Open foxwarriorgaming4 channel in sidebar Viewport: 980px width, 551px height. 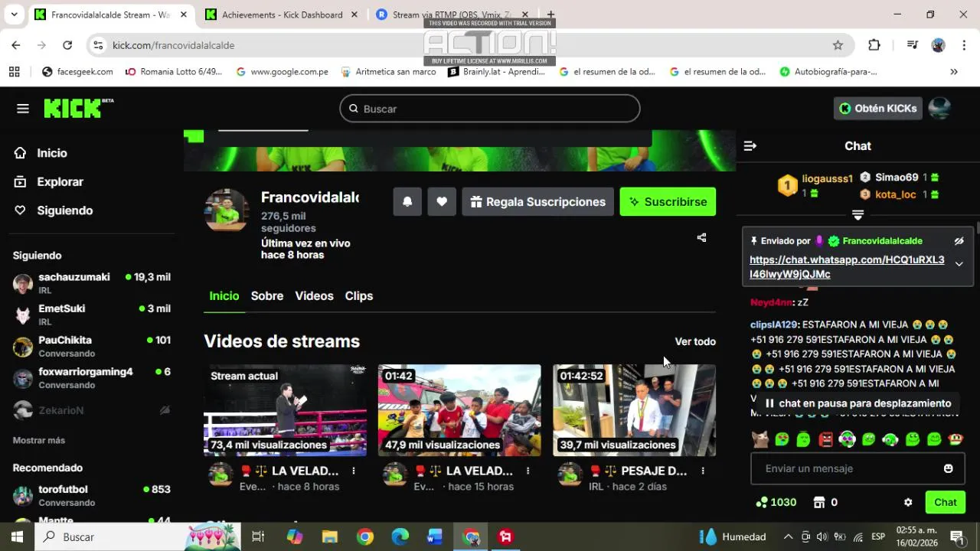(92, 377)
